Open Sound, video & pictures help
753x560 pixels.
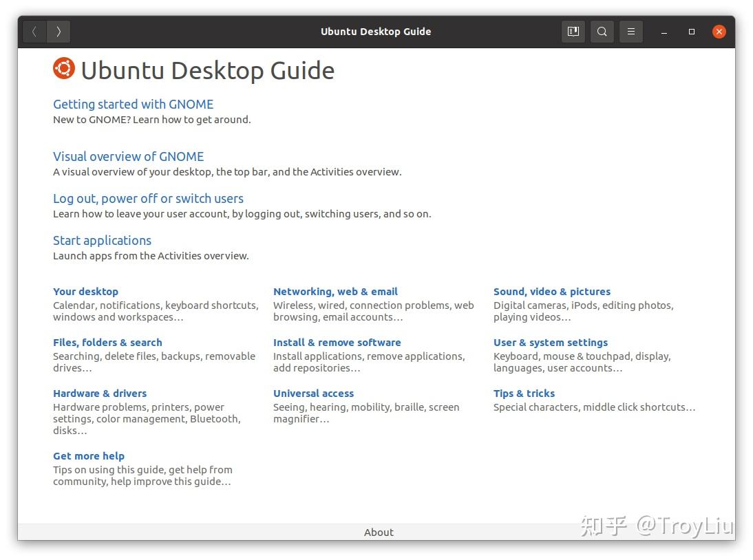[551, 291]
